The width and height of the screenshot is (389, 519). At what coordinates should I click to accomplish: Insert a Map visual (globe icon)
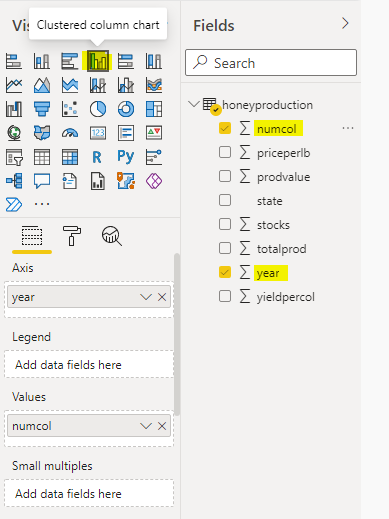click(x=14, y=133)
